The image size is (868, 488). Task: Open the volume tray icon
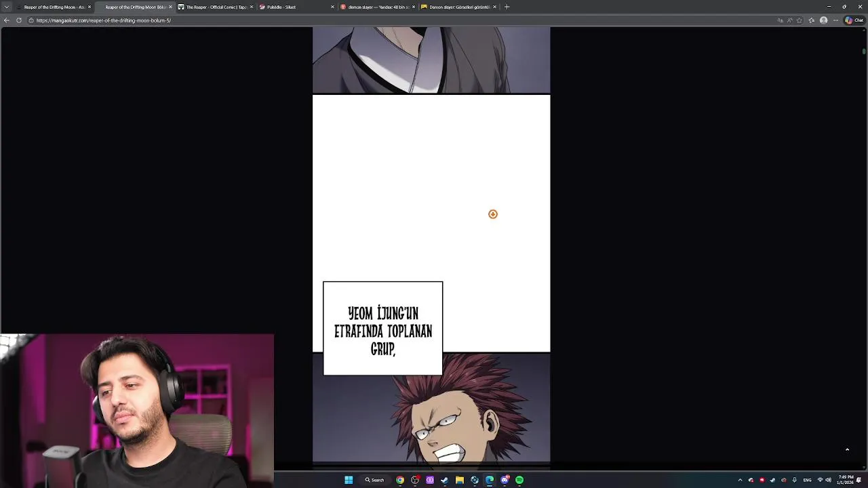click(x=828, y=480)
